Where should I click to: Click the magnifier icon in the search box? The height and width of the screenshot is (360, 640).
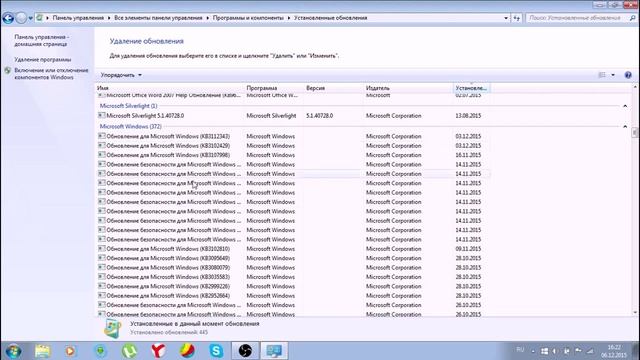(x=632, y=18)
